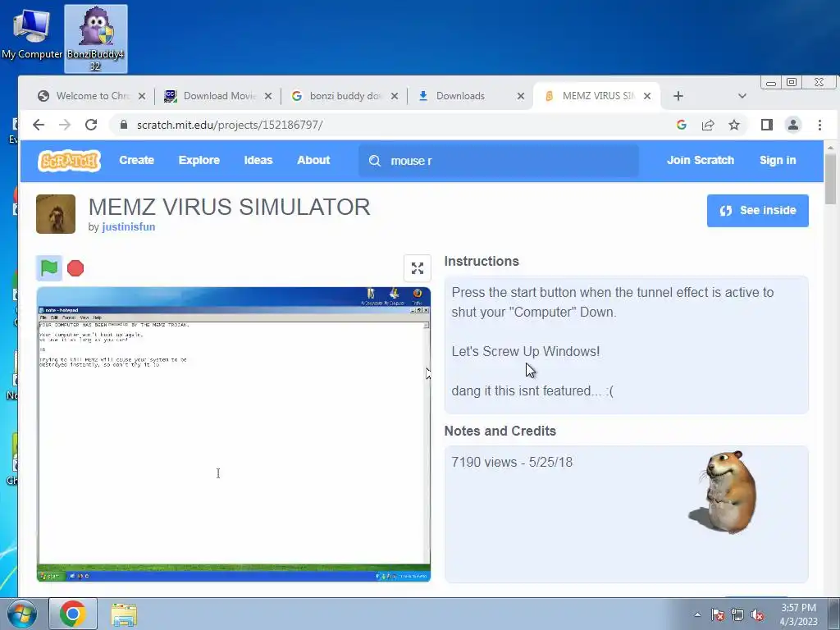Click the network tray icon
This screenshot has height=630, width=840.
coord(737,615)
